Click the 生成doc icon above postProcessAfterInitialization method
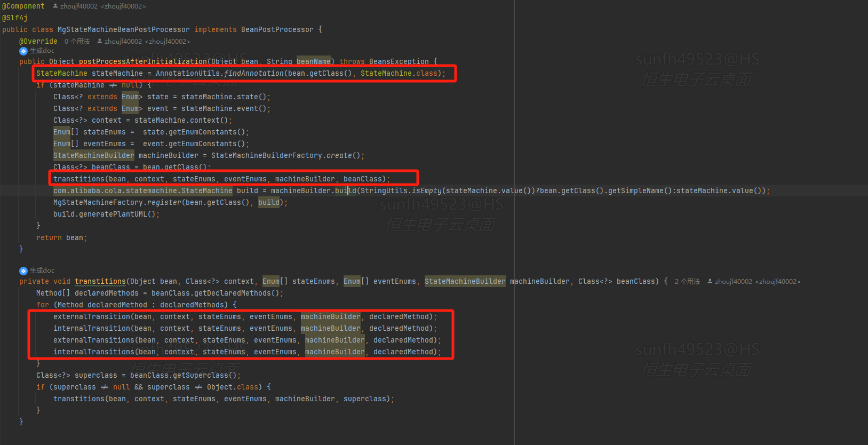The height and width of the screenshot is (445, 868). [x=23, y=51]
